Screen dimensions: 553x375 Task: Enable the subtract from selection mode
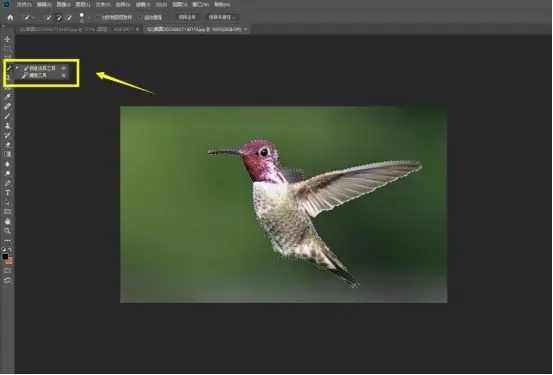(69, 17)
